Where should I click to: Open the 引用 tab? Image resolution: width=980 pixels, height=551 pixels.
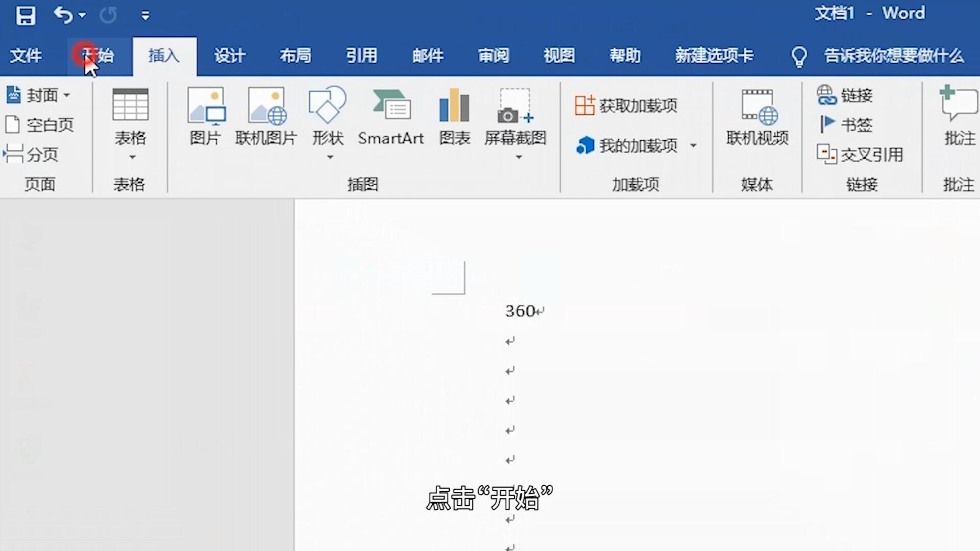tap(362, 55)
